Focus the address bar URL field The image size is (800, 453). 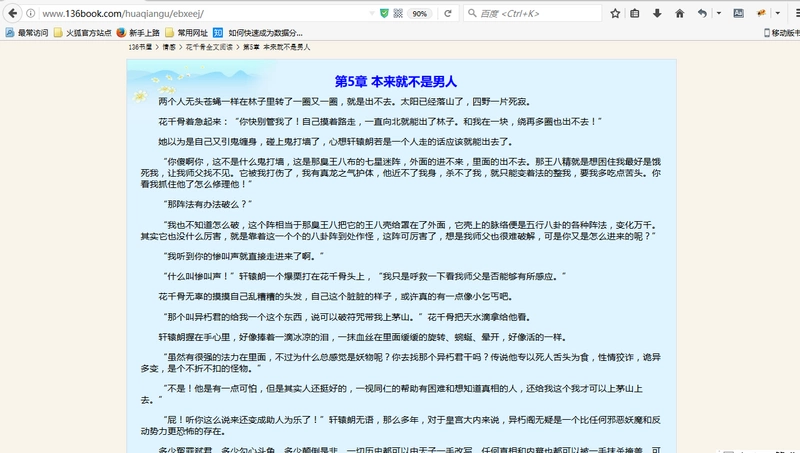204,14
